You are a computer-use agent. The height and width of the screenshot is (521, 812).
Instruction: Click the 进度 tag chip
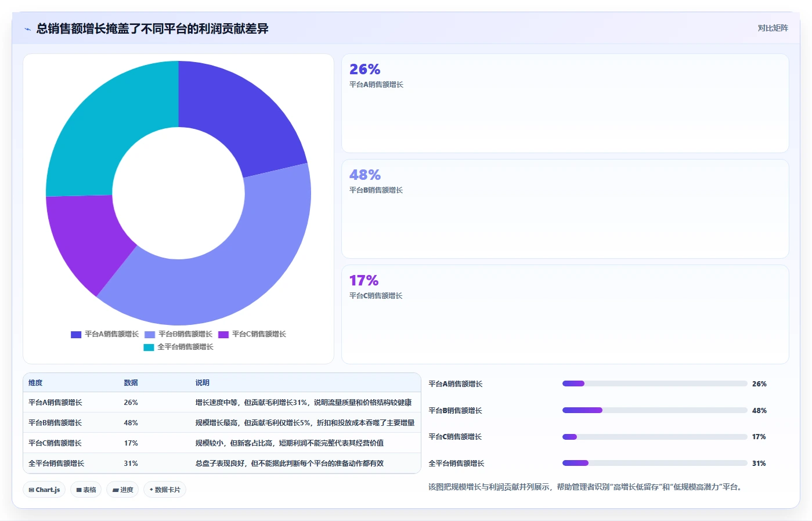[122, 490]
